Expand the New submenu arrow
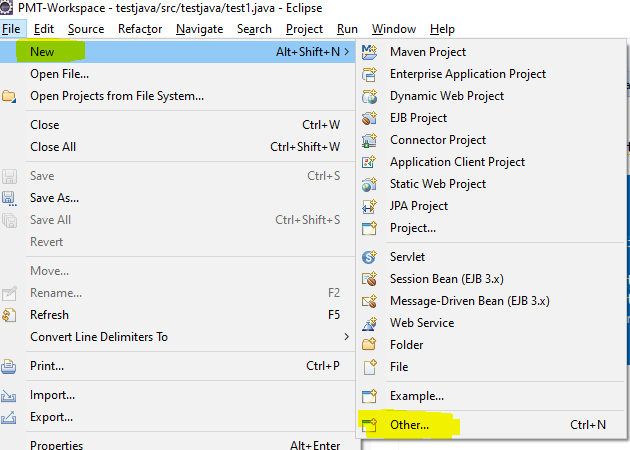The image size is (630, 450). (347, 52)
